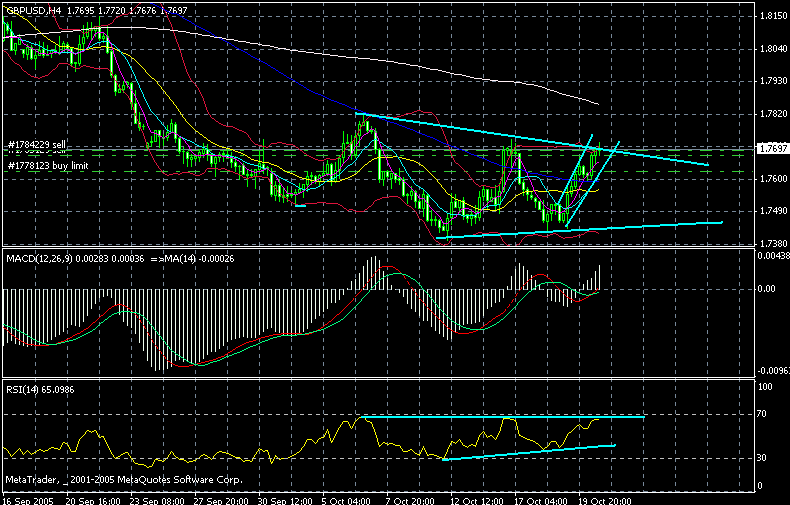Screen dimensions: 790x505
Task: Click the 1.7380 price scale label
Action: [771, 244]
